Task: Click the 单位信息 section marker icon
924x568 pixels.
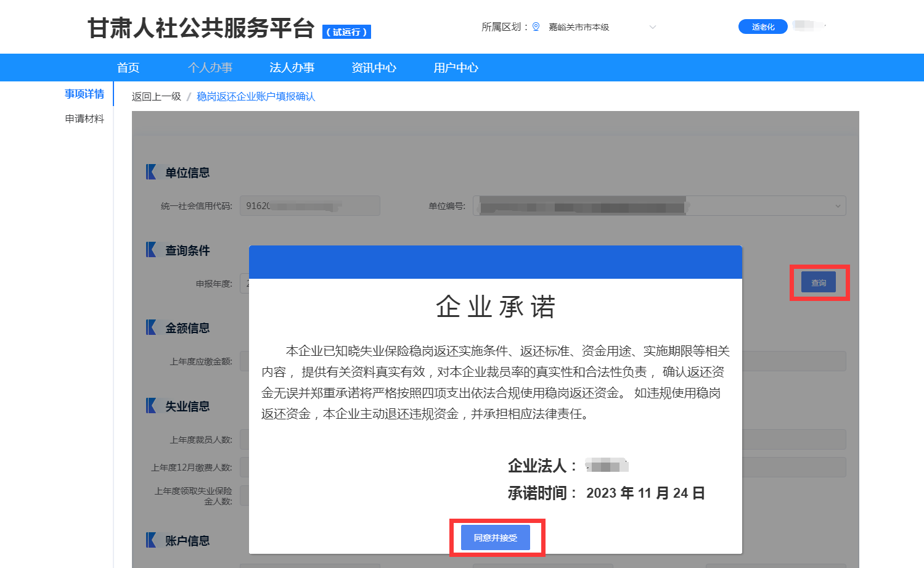Action: pyautogui.click(x=151, y=172)
